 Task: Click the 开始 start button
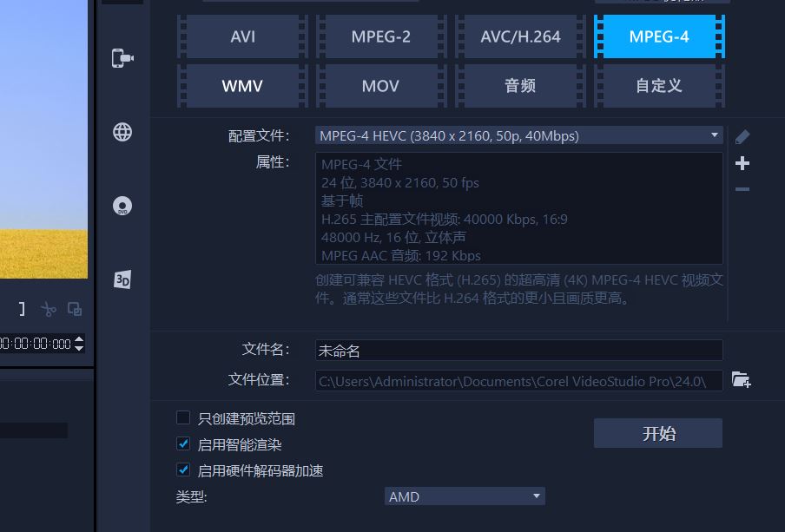(x=657, y=433)
